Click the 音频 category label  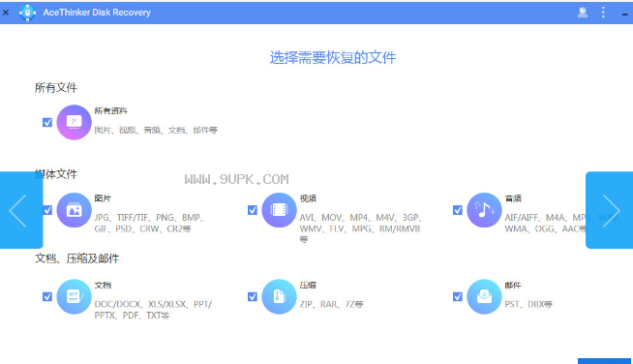point(513,198)
